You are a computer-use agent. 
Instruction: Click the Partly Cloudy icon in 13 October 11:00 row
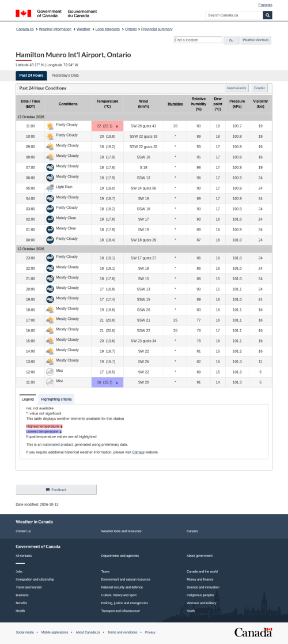click(50, 126)
